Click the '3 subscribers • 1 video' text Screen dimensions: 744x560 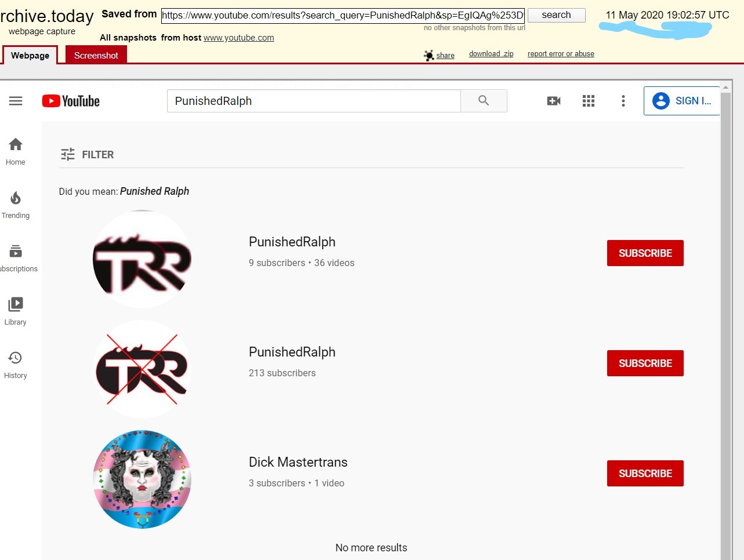tap(296, 483)
